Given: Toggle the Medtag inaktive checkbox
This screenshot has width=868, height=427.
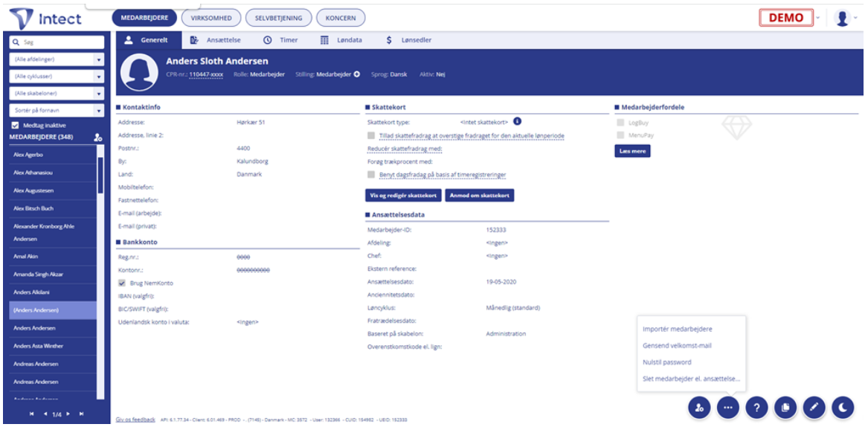Looking at the screenshot, I should [16, 125].
